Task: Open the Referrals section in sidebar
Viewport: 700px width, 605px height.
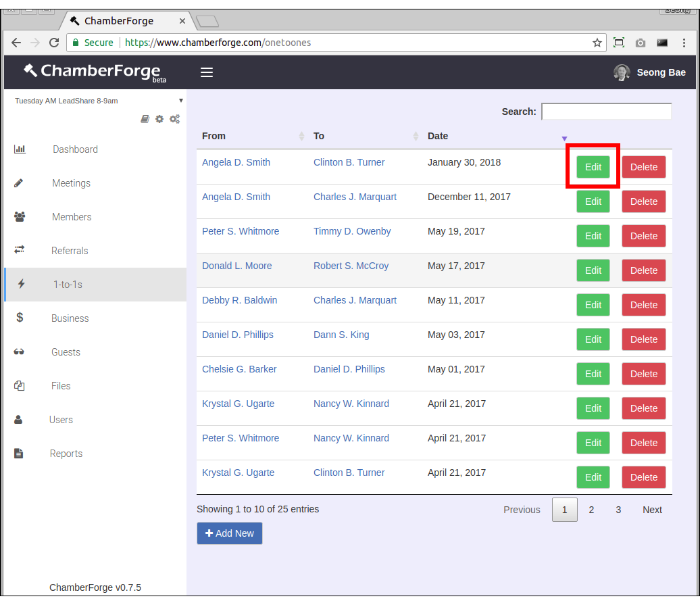Action: tap(70, 251)
